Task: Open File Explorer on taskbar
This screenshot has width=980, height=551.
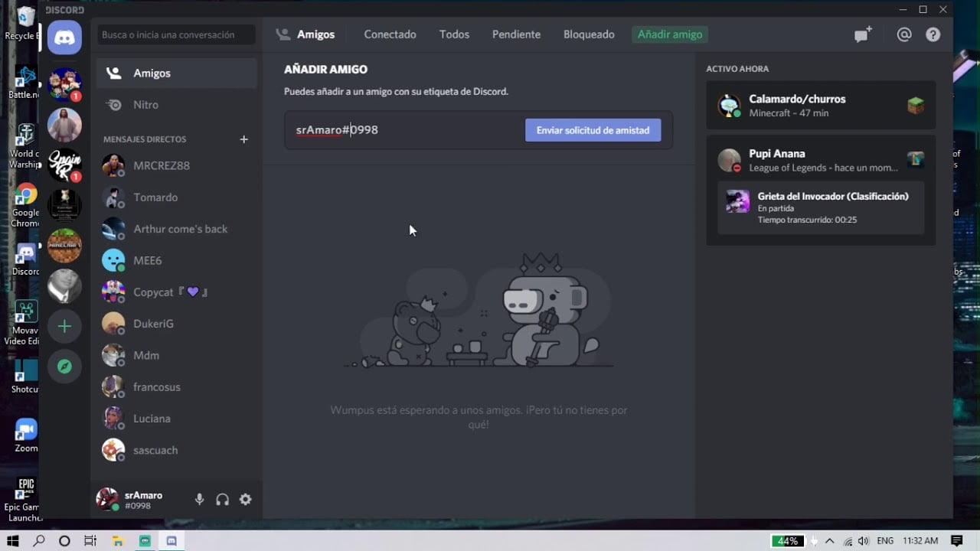Action: click(x=117, y=541)
